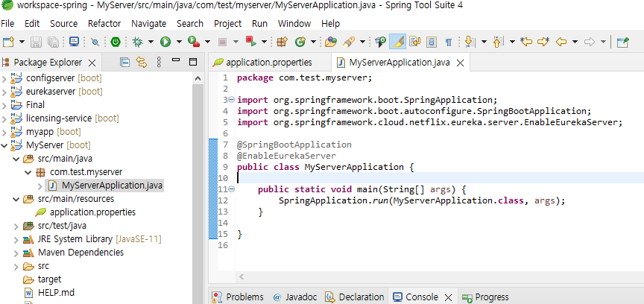The height and width of the screenshot is (304, 644).
Task: Open the Window menu
Action: click(294, 23)
